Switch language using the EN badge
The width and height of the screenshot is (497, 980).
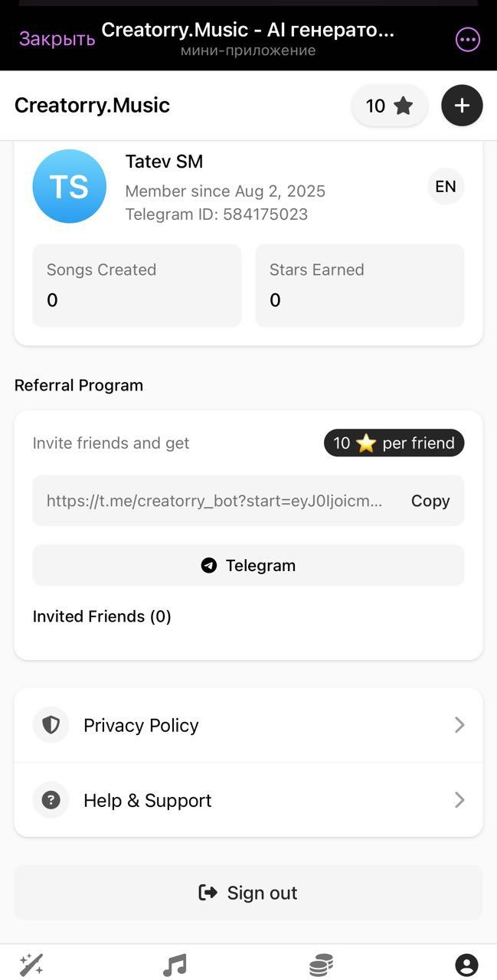tap(446, 185)
